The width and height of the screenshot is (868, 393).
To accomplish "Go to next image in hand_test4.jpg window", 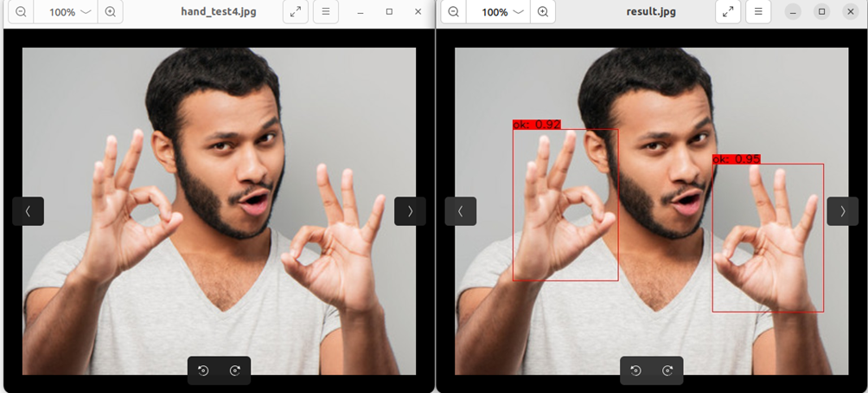I will pyautogui.click(x=410, y=211).
